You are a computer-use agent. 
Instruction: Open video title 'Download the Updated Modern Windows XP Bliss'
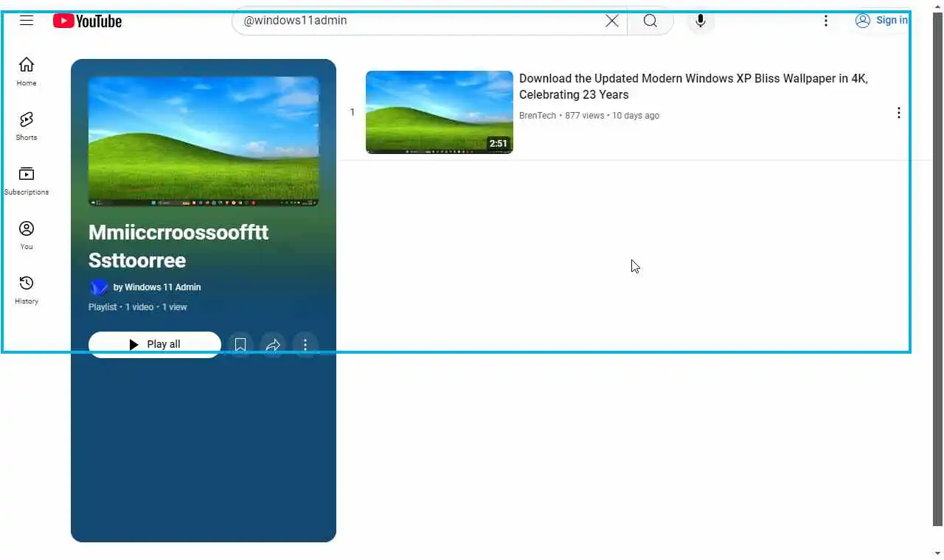pos(693,86)
